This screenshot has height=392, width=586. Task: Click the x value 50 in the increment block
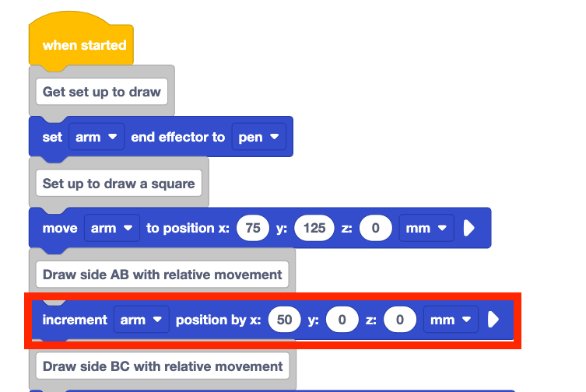tap(284, 320)
